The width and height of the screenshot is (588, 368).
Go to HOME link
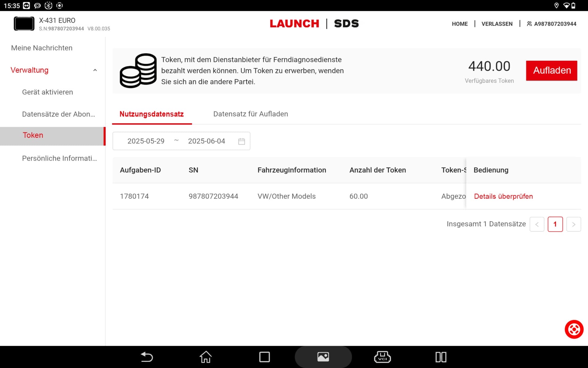460,24
